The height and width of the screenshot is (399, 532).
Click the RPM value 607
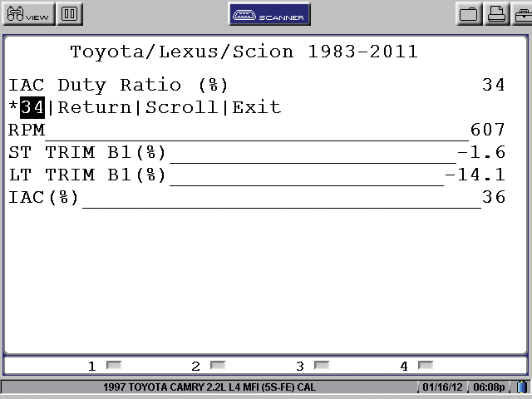(488, 130)
